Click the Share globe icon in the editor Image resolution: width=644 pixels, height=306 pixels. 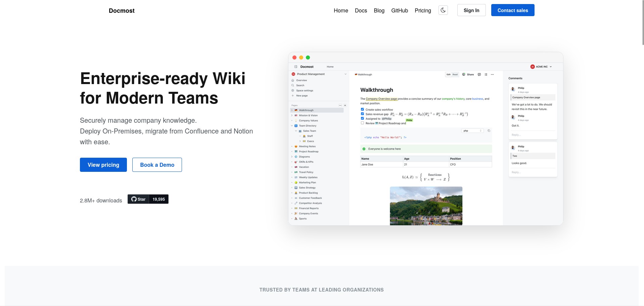464,74
